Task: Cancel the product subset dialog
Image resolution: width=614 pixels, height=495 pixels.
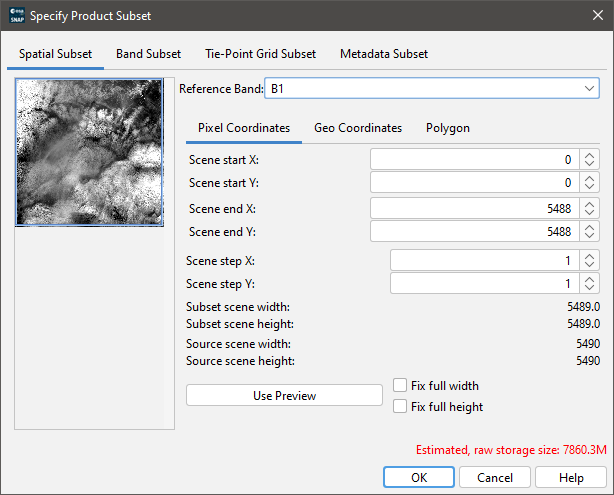Action: coord(495,477)
